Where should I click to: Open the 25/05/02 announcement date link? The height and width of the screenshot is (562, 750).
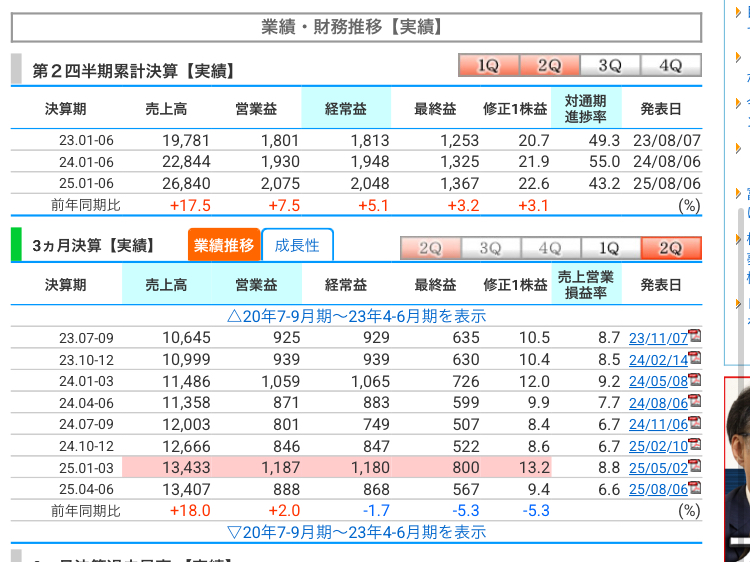tap(657, 468)
